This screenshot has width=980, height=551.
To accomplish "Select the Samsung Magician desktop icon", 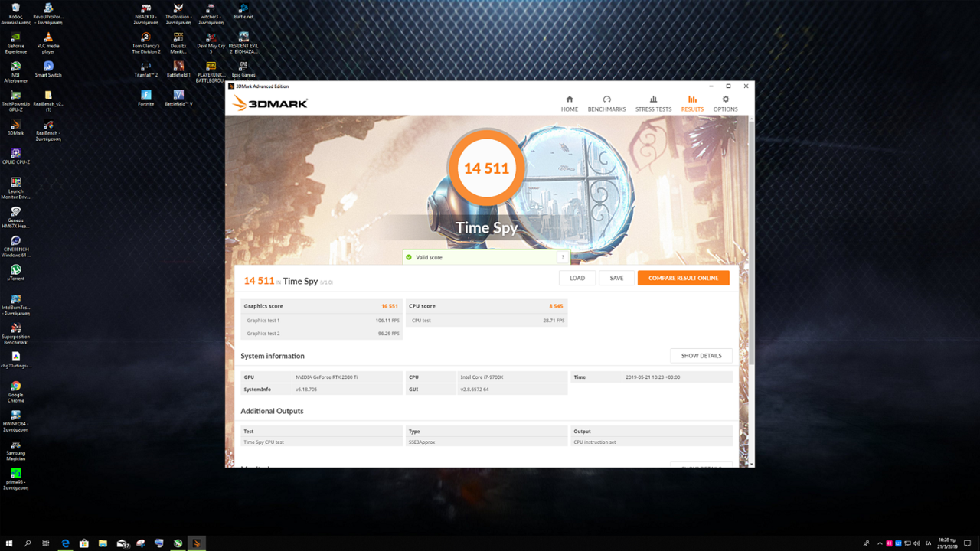I will click(15, 451).
